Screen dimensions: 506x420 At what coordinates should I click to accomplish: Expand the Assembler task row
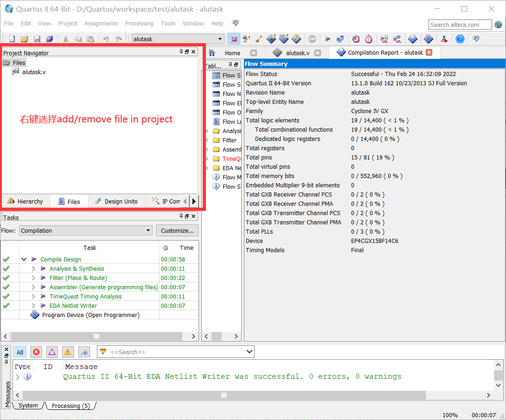click(x=33, y=287)
